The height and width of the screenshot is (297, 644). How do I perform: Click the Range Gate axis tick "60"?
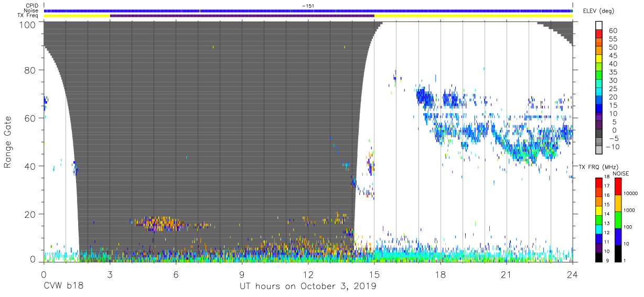tap(30, 118)
